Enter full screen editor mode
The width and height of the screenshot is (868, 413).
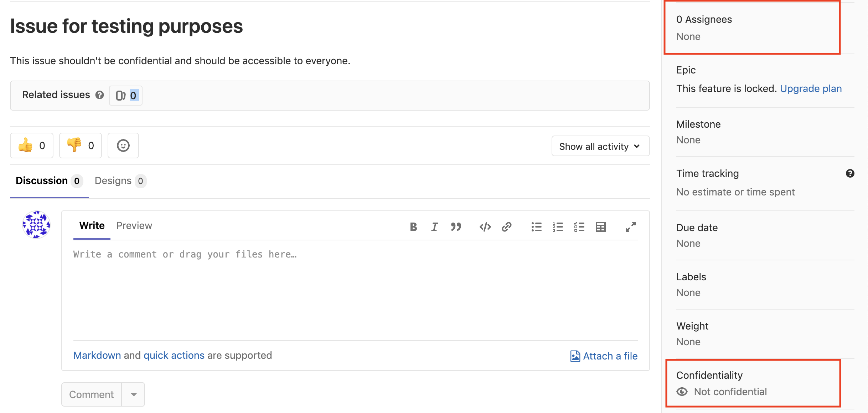[x=630, y=227]
